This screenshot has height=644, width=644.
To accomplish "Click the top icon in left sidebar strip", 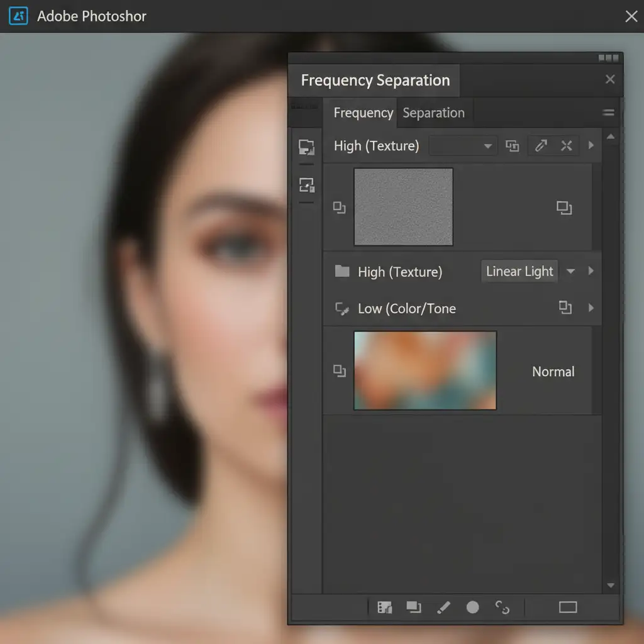I will (x=306, y=147).
